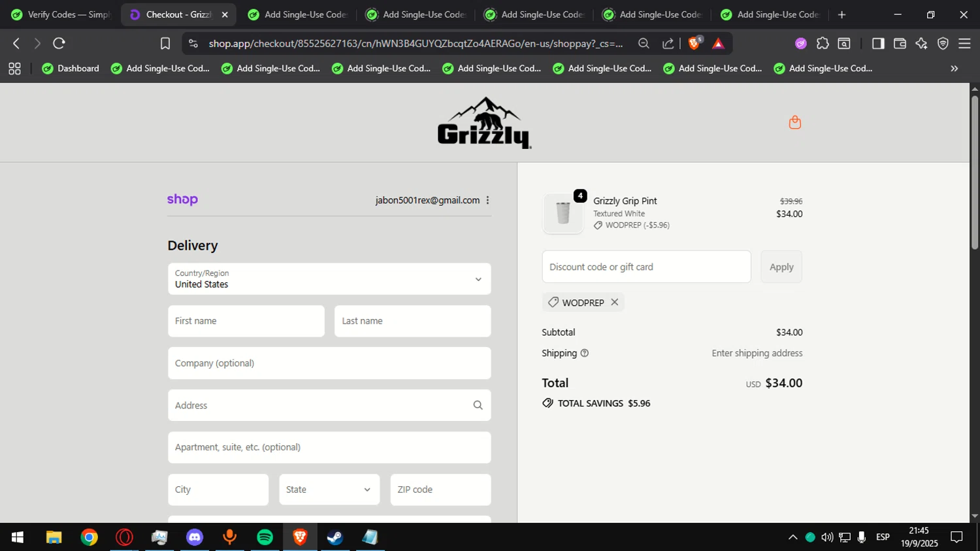
Task: Click the City field
Action: (218, 490)
